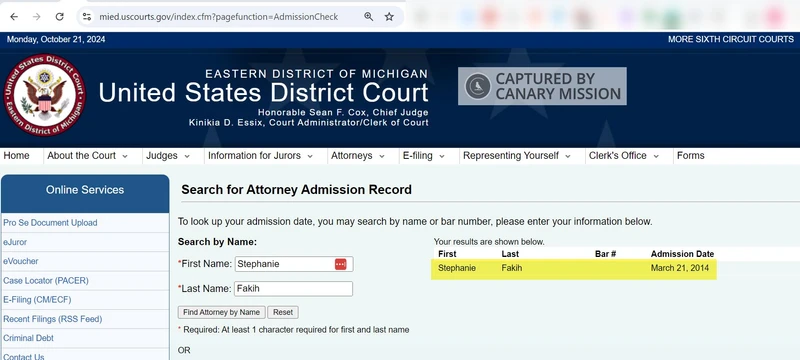Click the 'Search by Name:' label
The width and height of the screenshot is (800, 360).
click(x=217, y=242)
